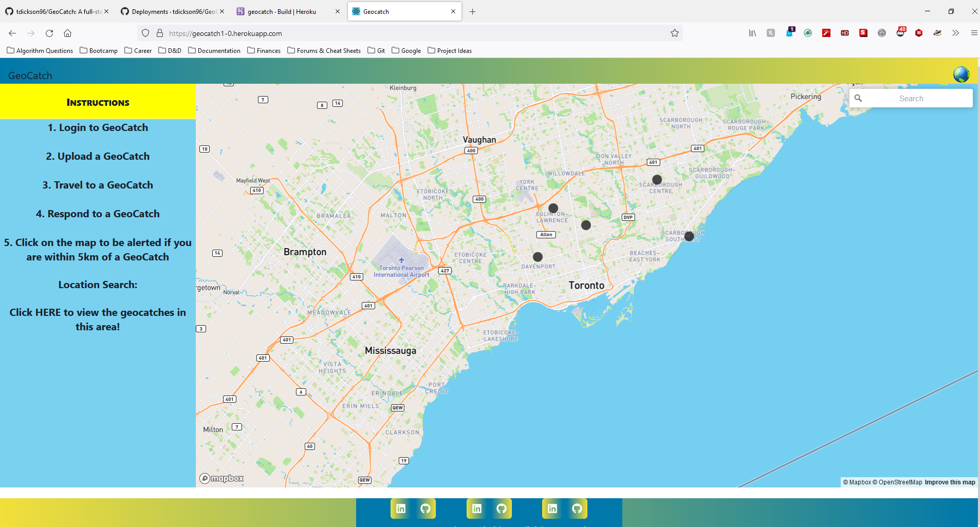The image size is (980, 527).
Task: Open the Forums & Cheat Sheets bookmark folder
Action: coord(324,50)
